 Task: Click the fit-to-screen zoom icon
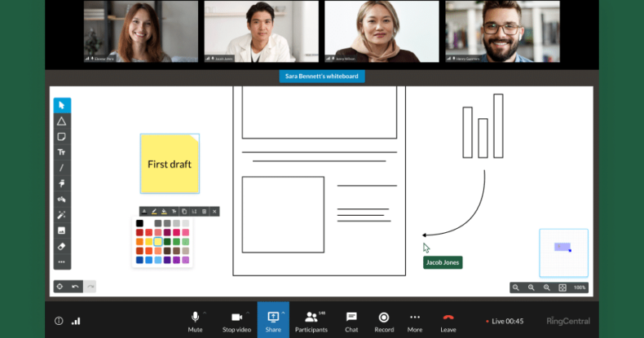click(x=562, y=288)
